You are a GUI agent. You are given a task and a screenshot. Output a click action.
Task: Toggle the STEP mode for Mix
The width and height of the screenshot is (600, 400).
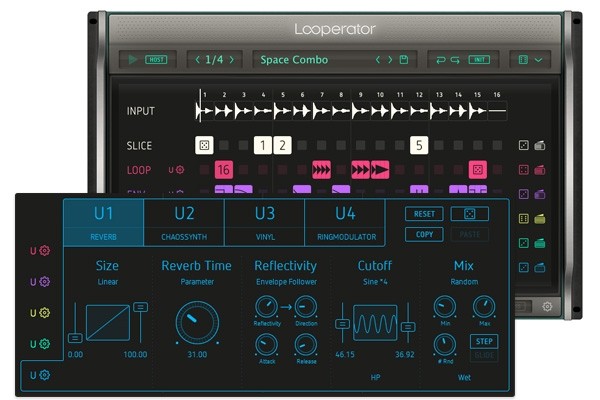[484, 341]
